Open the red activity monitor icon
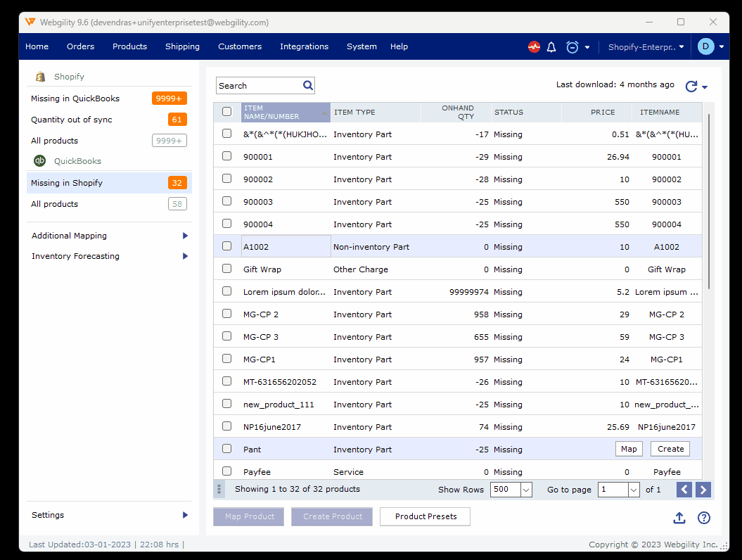 534,47
